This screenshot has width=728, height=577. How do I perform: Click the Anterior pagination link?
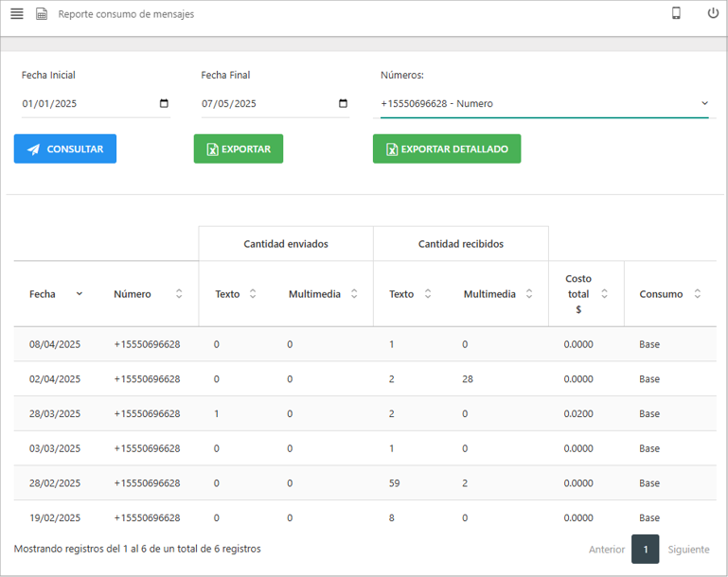point(606,549)
